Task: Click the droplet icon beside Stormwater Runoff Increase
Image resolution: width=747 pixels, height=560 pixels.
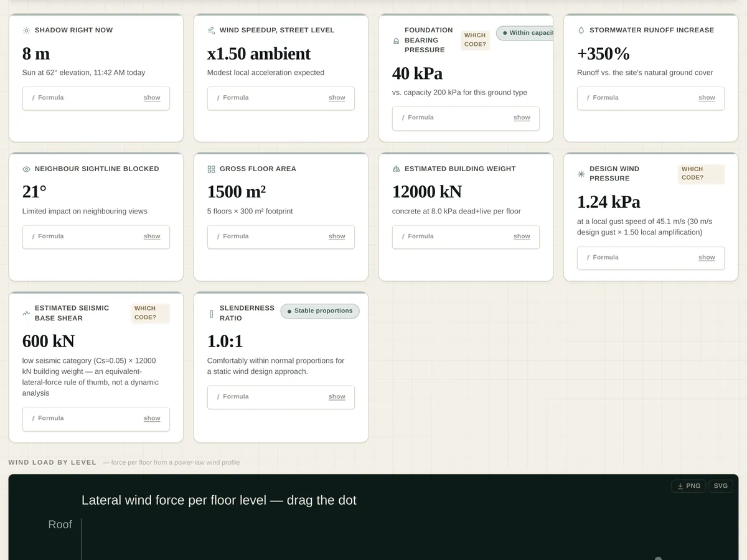Action: (x=581, y=30)
